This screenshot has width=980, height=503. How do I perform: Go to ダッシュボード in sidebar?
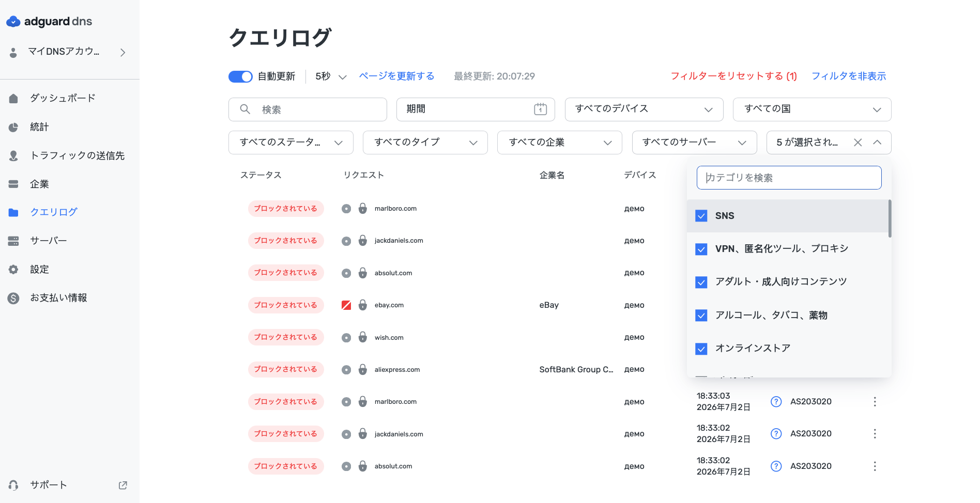[x=63, y=98]
